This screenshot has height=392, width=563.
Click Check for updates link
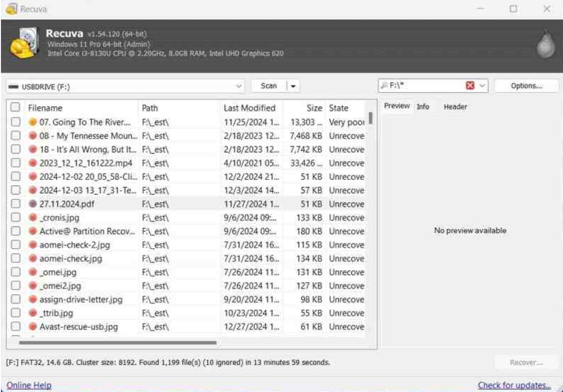pyautogui.click(x=514, y=385)
